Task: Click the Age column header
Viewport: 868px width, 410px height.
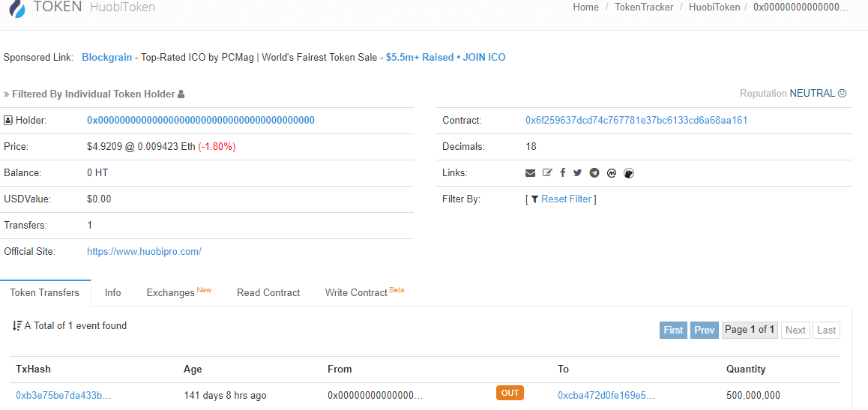Action: (193, 369)
